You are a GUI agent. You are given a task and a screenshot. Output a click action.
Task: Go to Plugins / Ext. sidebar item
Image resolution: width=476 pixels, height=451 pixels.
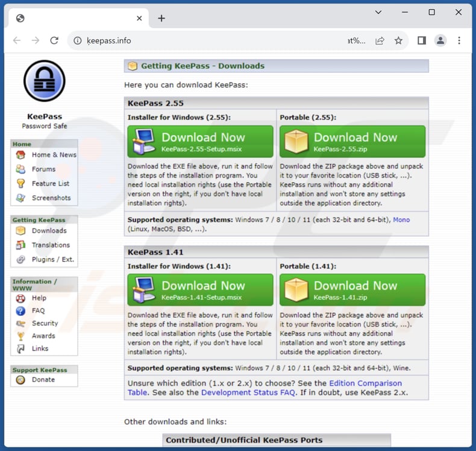pos(52,260)
